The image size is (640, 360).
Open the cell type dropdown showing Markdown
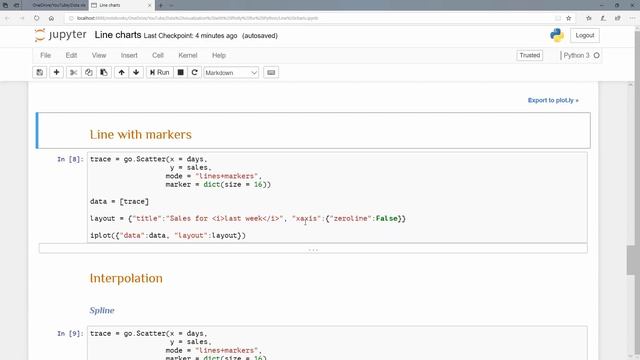pyautogui.click(x=231, y=73)
